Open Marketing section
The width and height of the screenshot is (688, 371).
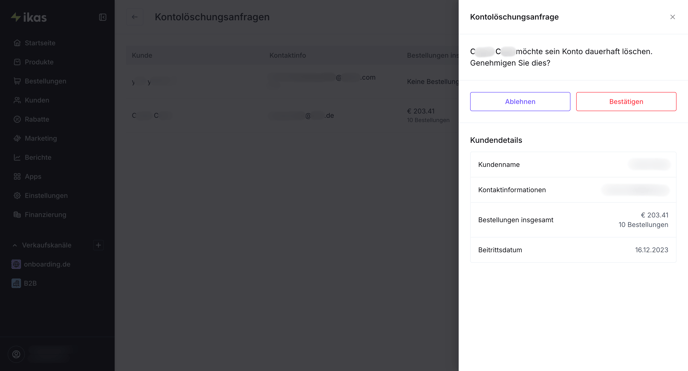click(40, 139)
